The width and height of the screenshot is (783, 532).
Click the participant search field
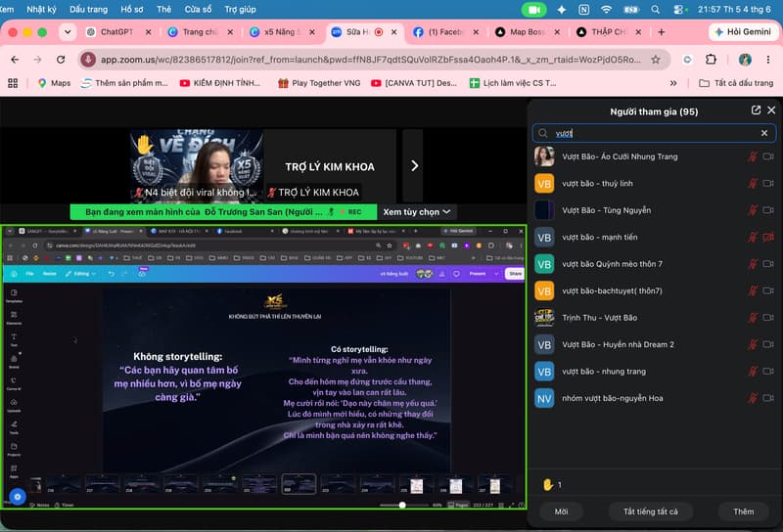click(654, 133)
